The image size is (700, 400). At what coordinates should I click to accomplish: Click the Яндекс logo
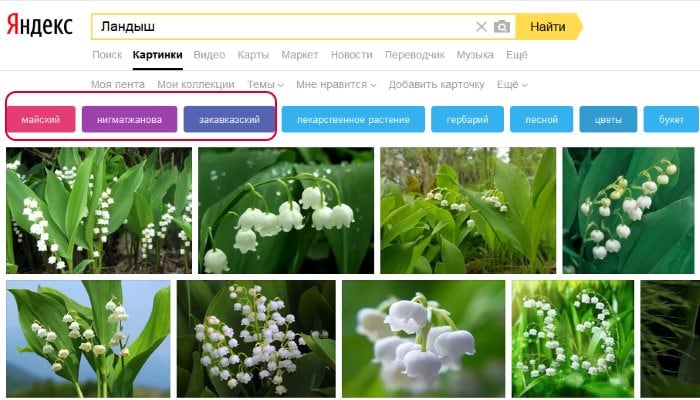pos(39,25)
